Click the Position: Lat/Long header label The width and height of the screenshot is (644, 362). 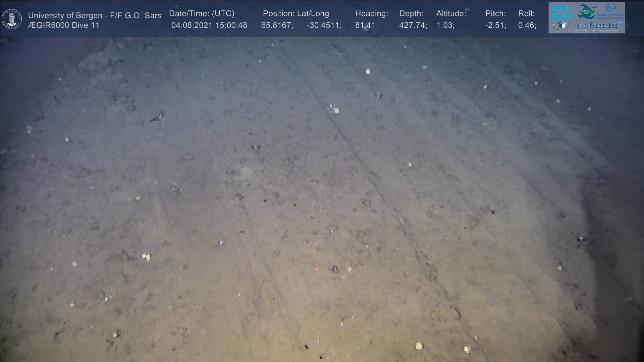(296, 13)
